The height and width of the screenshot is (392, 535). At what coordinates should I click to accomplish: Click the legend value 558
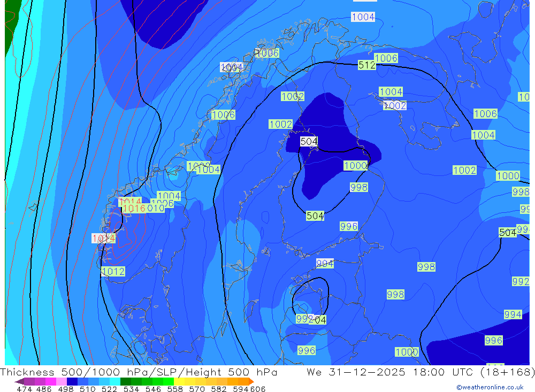coord(175,389)
